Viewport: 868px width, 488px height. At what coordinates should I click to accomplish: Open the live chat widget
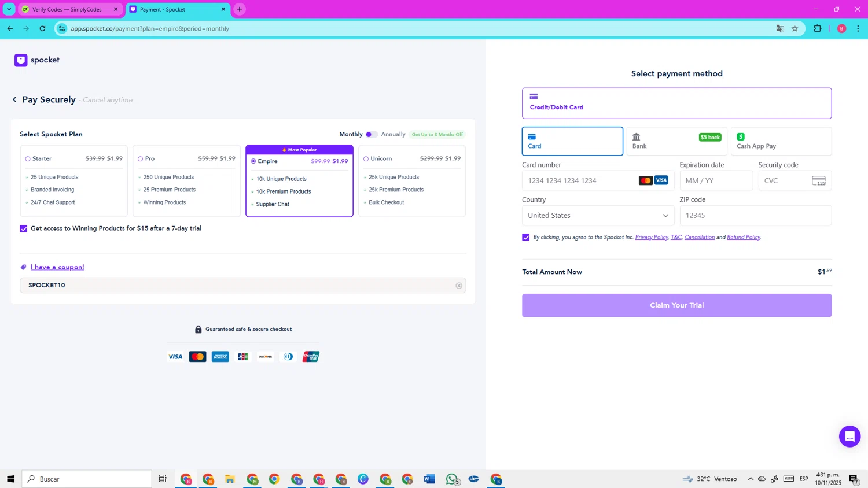[849, 437]
